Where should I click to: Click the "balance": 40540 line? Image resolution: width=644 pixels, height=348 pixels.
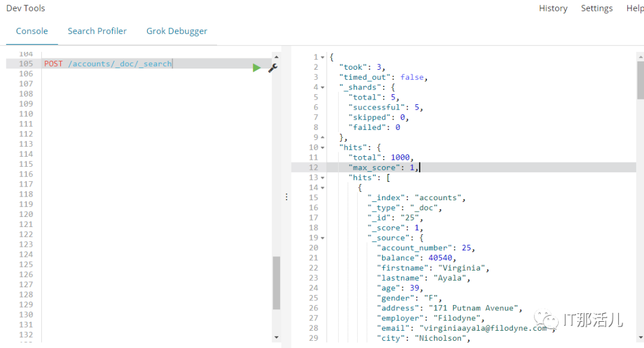(416, 257)
